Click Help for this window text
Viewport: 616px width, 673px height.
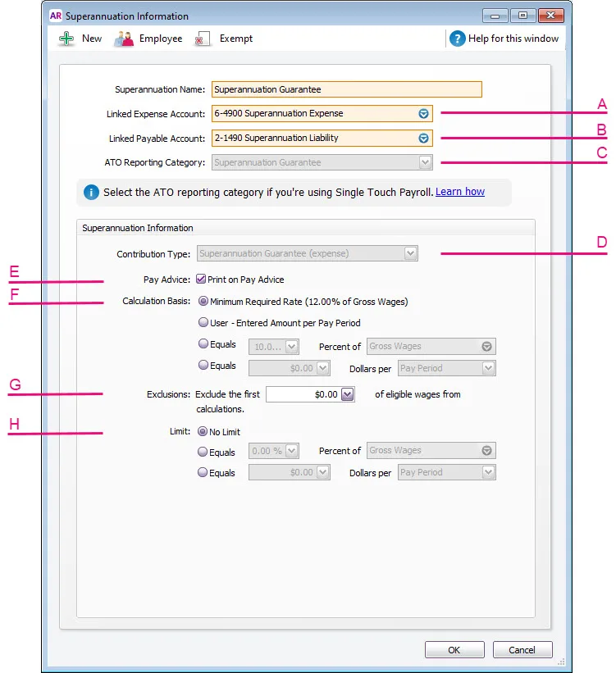(x=513, y=39)
